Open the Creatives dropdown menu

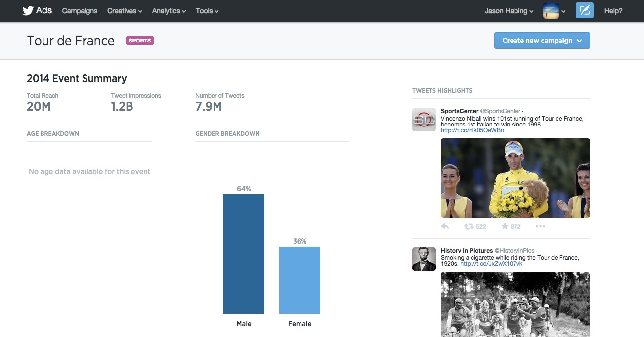pyautogui.click(x=124, y=10)
